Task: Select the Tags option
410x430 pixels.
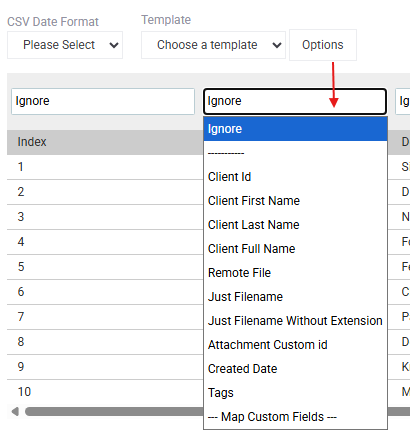Action: [x=295, y=393]
